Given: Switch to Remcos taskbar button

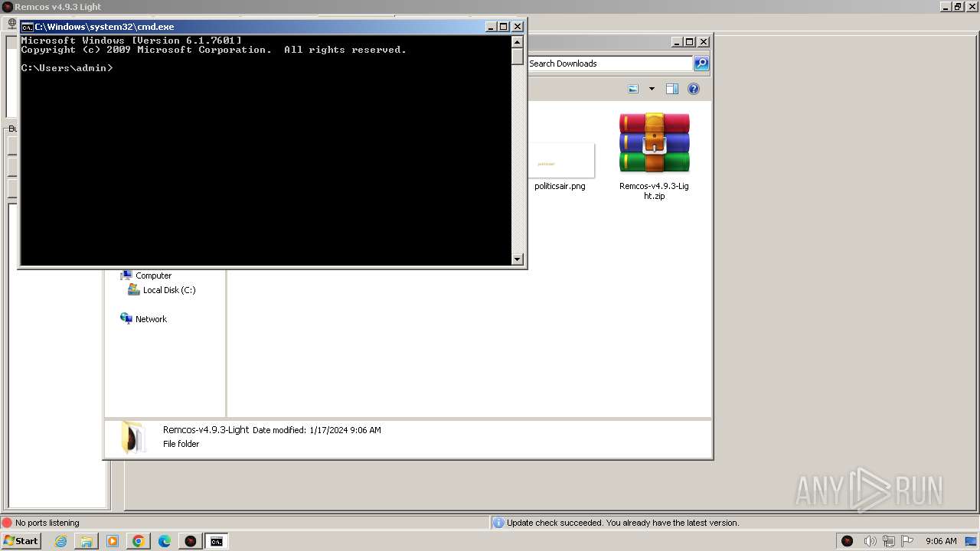Looking at the screenshot, I should [x=191, y=541].
